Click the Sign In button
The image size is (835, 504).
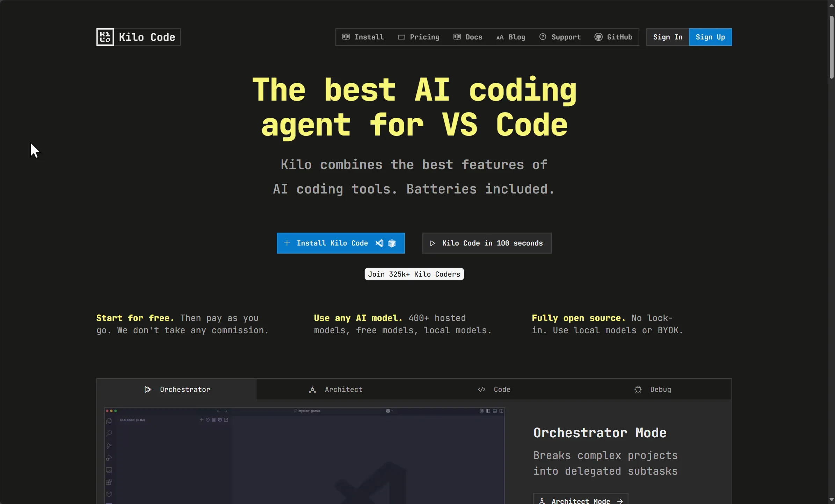[x=668, y=37]
